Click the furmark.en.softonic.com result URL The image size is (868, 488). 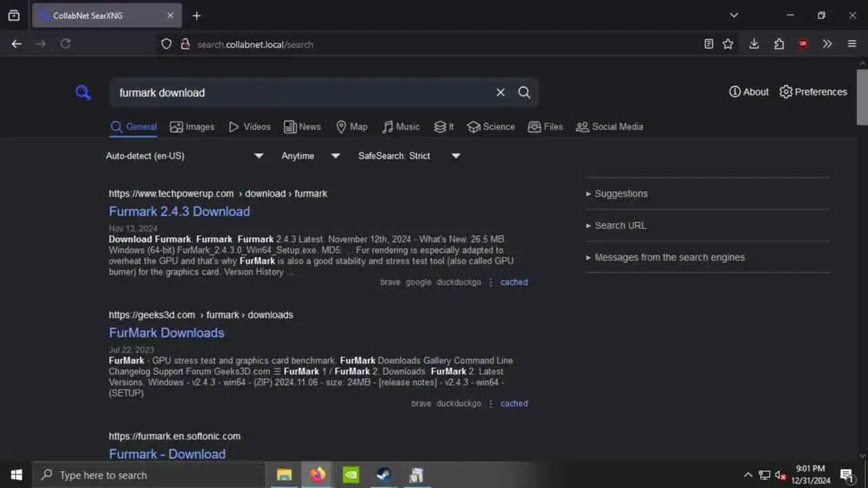175,436
